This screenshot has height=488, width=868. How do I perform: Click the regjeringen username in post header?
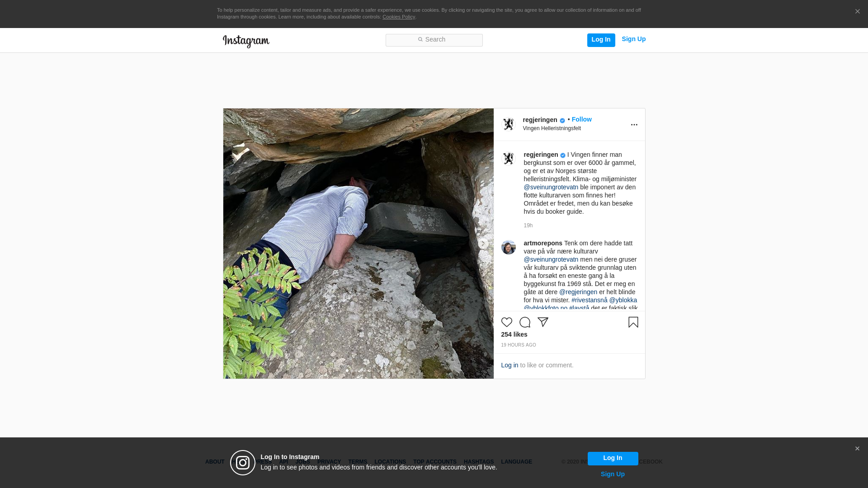[x=540, y=120]
